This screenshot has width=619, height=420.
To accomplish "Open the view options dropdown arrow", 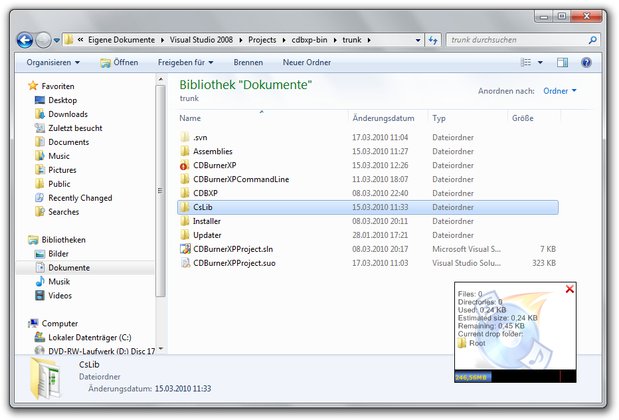I will point(540,62).
